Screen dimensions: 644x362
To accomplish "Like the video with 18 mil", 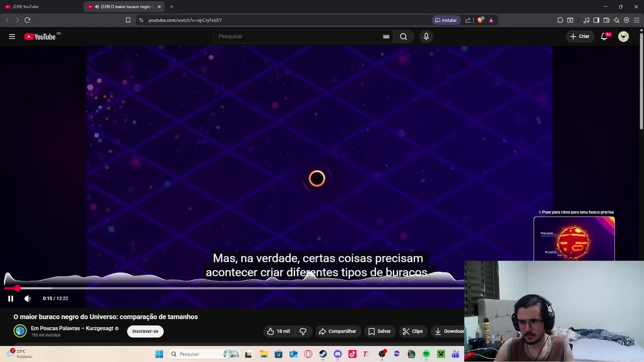I will coord(278,331).
